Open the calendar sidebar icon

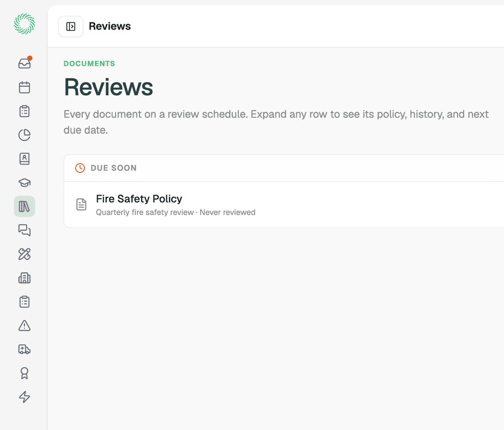coord(25,87)
